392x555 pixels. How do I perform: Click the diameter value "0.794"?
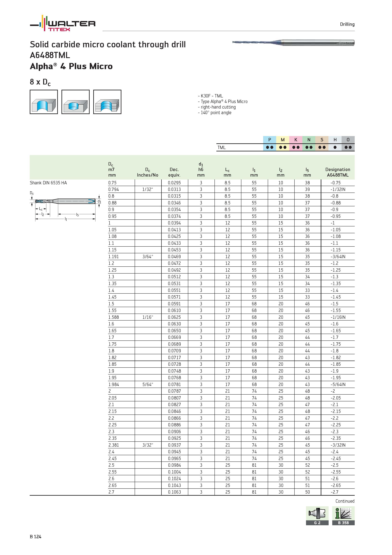[x=113, y=190]
